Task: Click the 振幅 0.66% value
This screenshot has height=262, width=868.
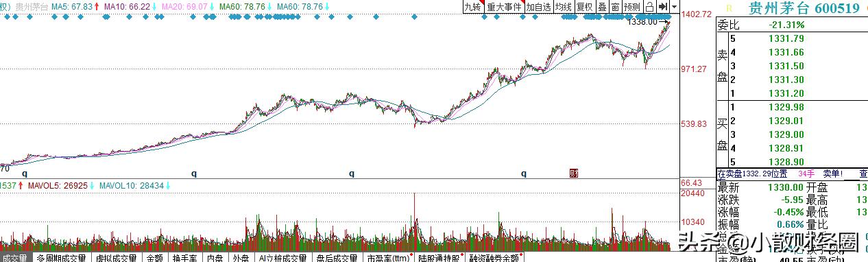Action: [x=791, y=225]
